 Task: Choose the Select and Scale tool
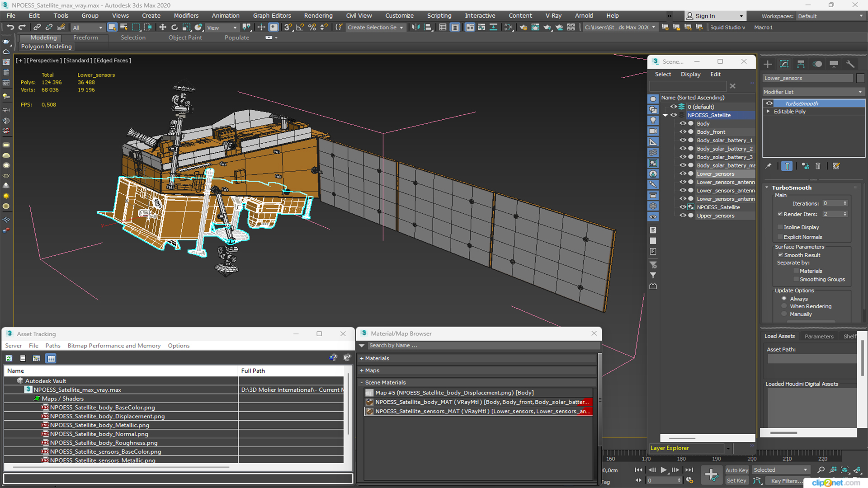(186, 28)
